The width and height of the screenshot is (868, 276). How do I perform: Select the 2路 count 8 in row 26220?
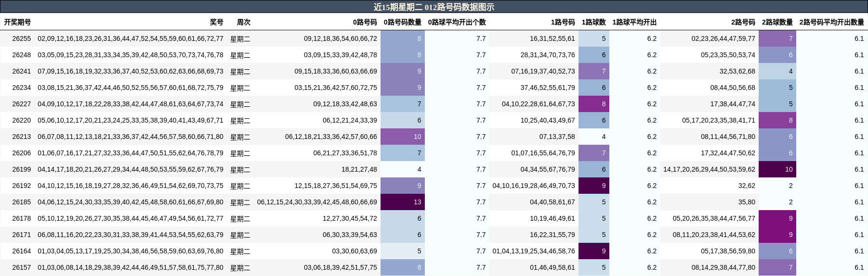click(x=777, y=120)
